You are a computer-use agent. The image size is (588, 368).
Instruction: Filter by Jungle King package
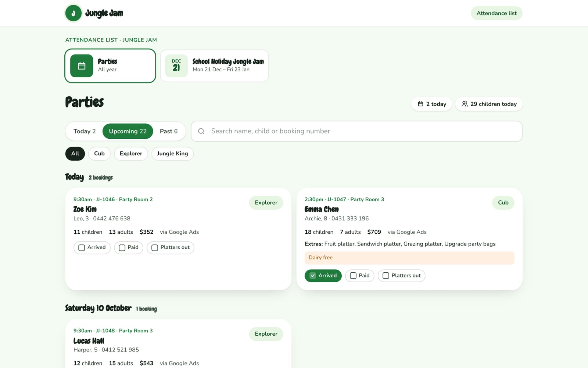click(x=172, y=153)
